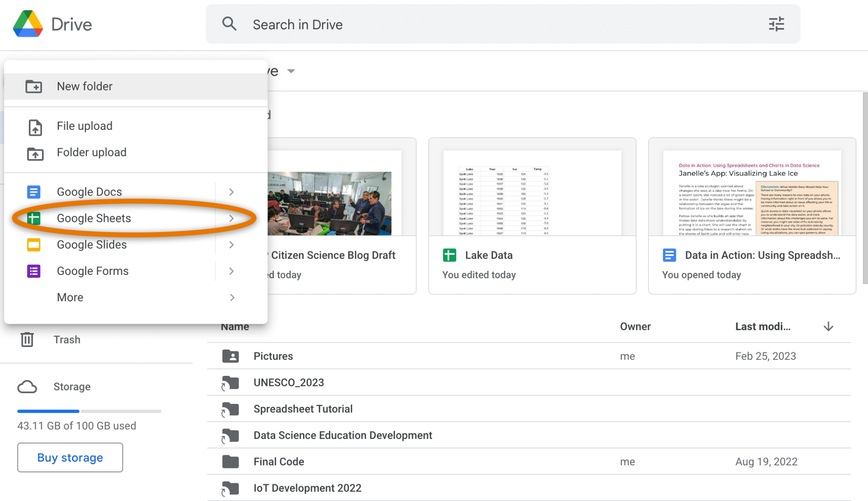Open Trash in the sidebar
The image size is (868, 501).
[x=67, y=339]
